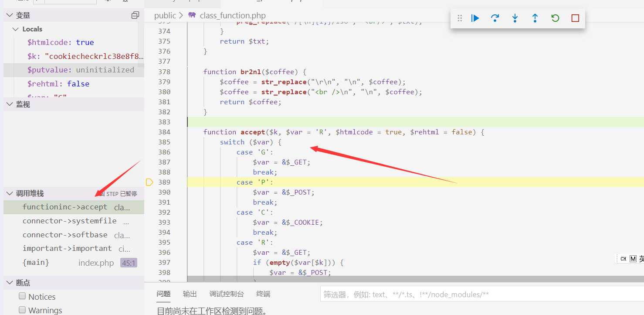644x315 pixels.
Task: Enable the Warnings breakpoint checkbox
Action: click(22, 310)
